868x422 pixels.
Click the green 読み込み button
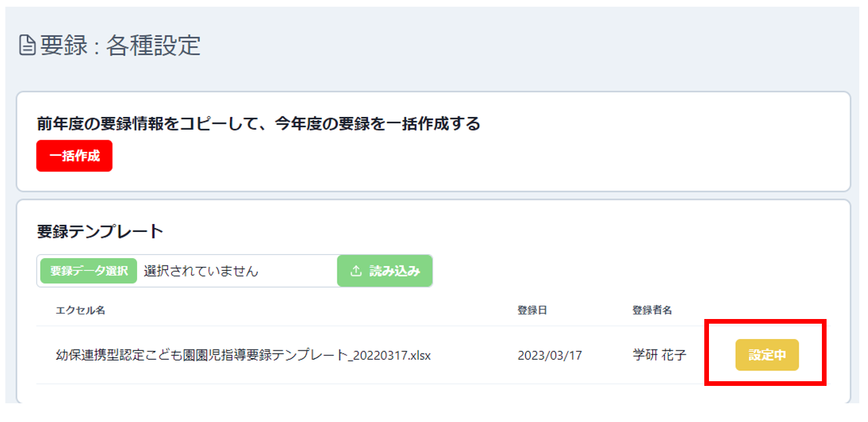tap(385, 271)
